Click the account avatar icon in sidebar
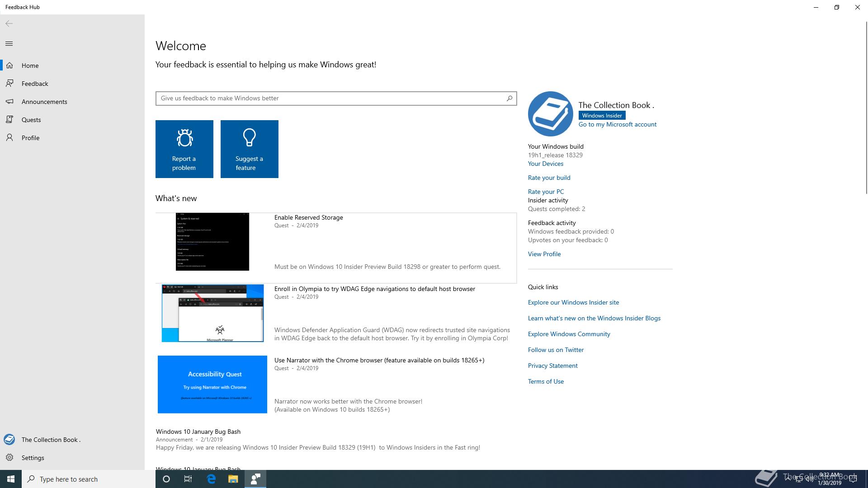 point(9,439)
